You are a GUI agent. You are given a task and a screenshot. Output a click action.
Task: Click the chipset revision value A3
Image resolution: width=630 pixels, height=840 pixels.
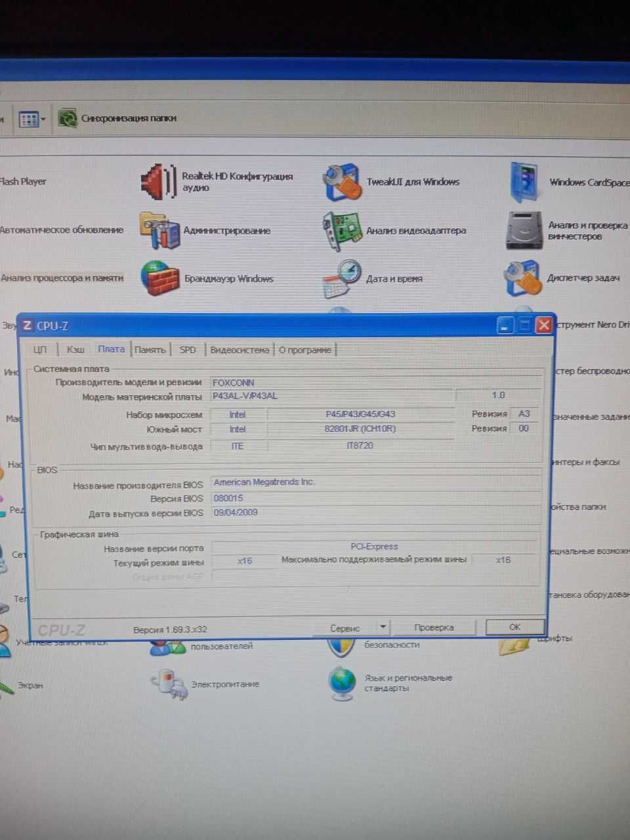tap(524, 413)
